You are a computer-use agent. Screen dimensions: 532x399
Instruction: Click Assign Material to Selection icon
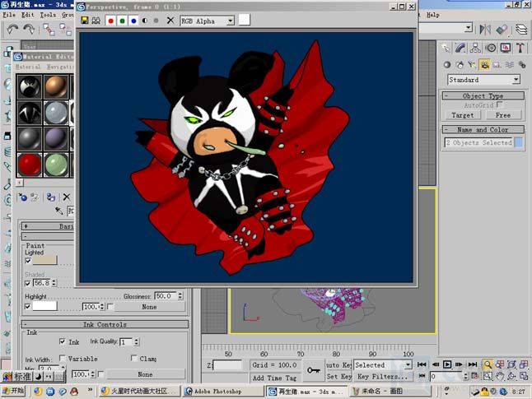coord(51,197)
